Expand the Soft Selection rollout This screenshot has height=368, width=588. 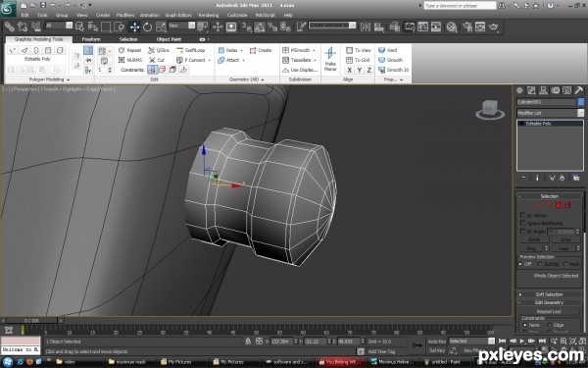(550, 294)
